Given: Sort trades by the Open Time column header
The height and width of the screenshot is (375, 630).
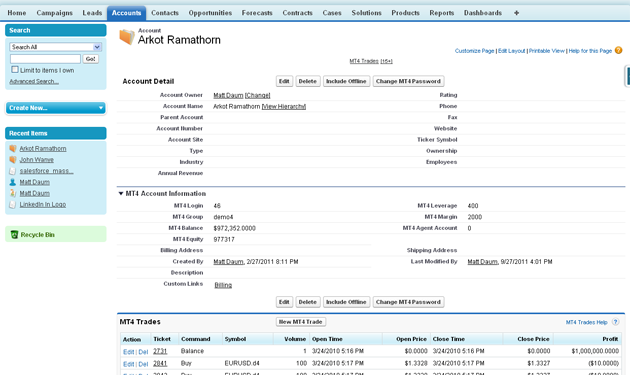Looking at the screenshot, I should pos(327,339).
